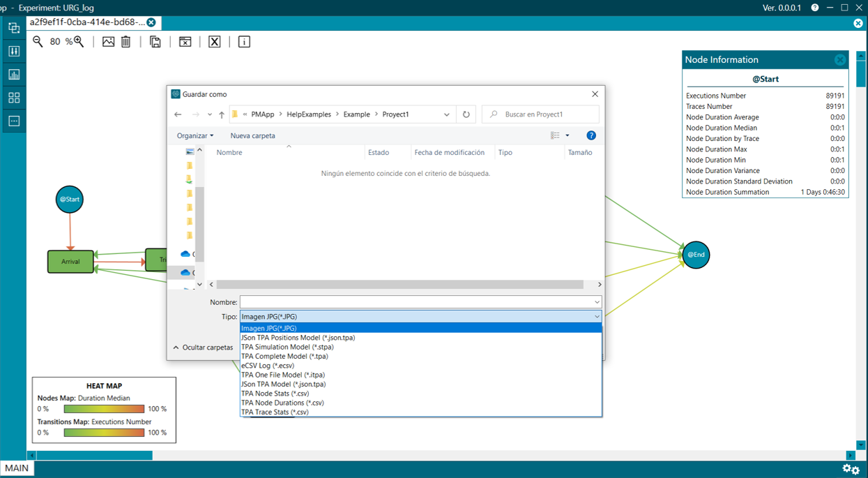Viewport: 868px width, 478px height.
Task: Select eCSV Log (*.ecsv) option
Action: (420, 366)
